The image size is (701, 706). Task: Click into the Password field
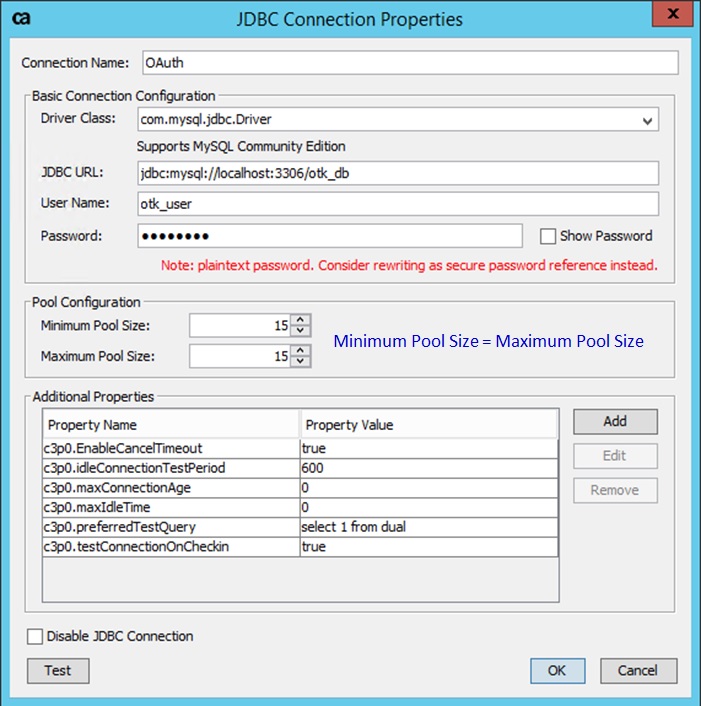[x=329, y=236]
